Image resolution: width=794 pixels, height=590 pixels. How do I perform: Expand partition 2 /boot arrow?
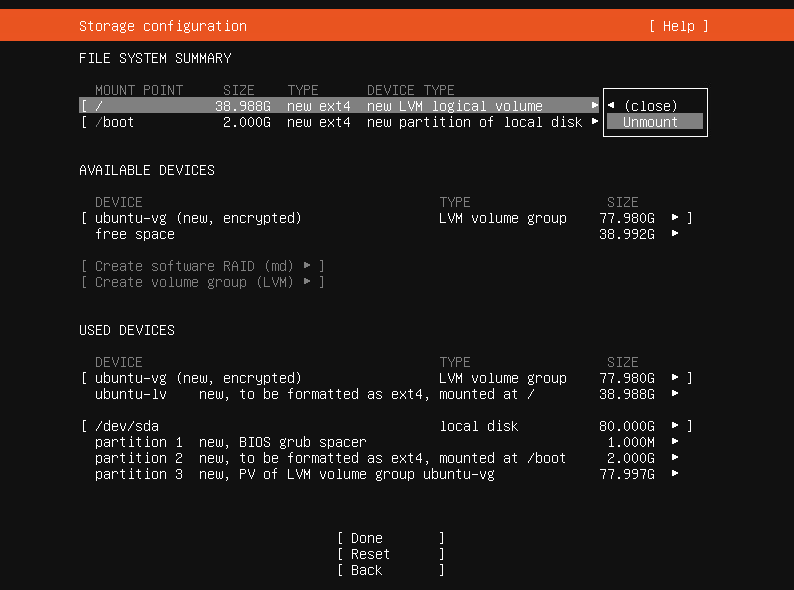[675, 458]
